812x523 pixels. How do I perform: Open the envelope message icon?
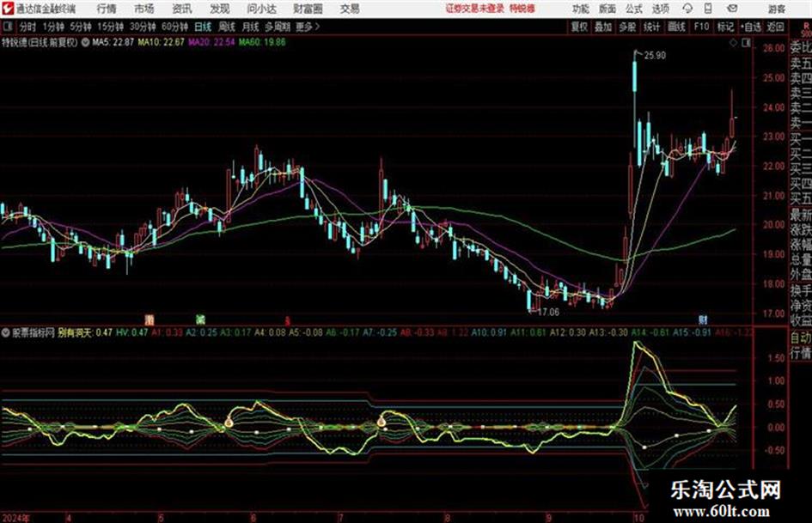pyautogui.click(x=732, y=9)
